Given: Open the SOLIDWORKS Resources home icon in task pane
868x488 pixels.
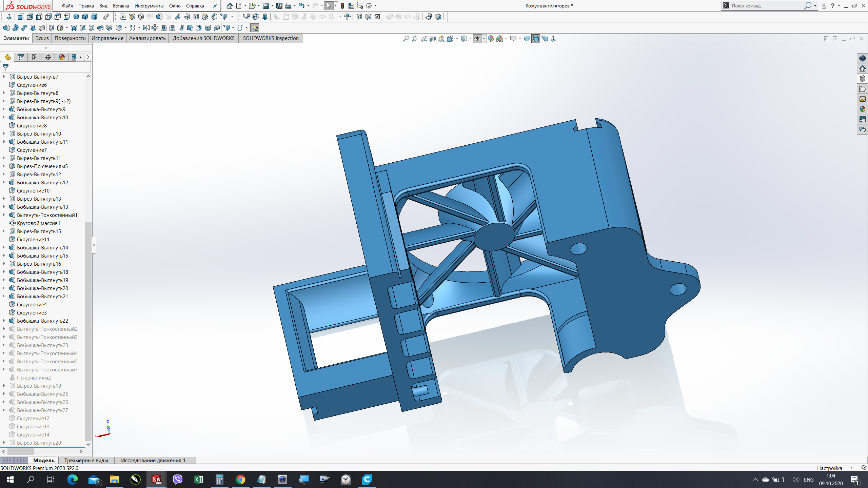Looking at the screenshot, I should 862,69.
